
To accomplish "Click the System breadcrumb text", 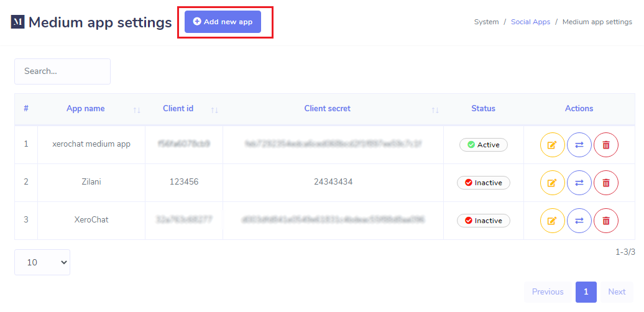I will pos(486,22).
